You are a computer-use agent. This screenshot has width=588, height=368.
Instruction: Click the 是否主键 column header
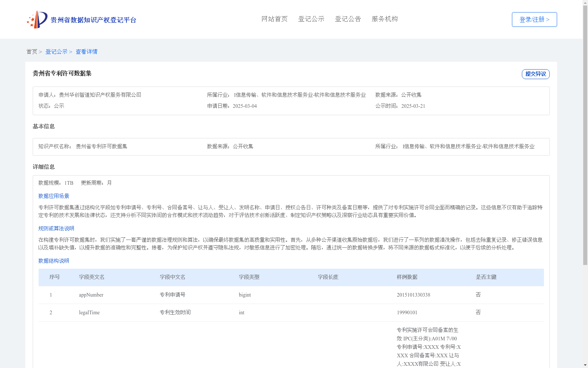[x=486, y=277]
